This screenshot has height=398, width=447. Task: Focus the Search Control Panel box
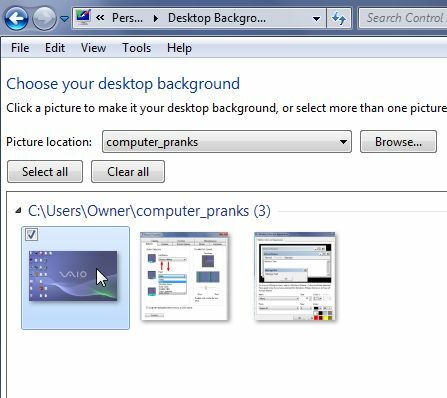coord(403,18)
